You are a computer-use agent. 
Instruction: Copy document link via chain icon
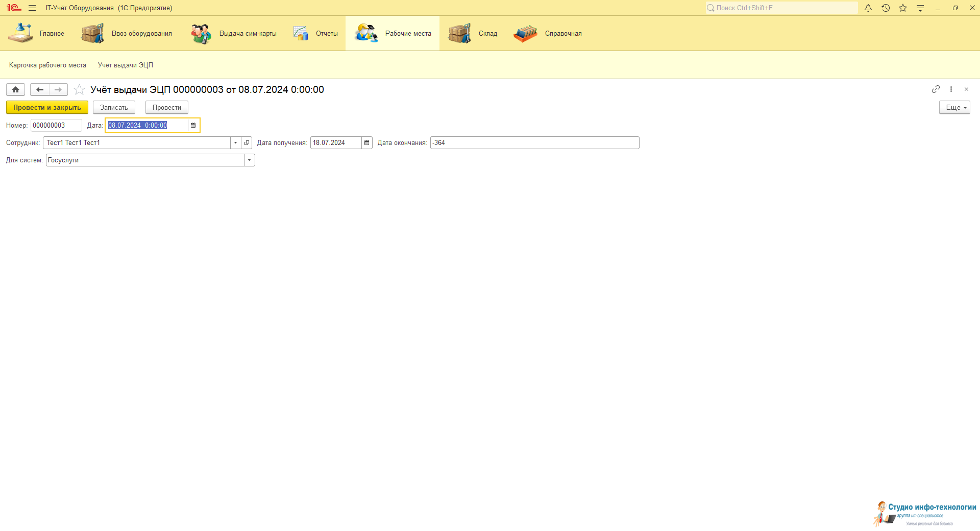[935, 89]
